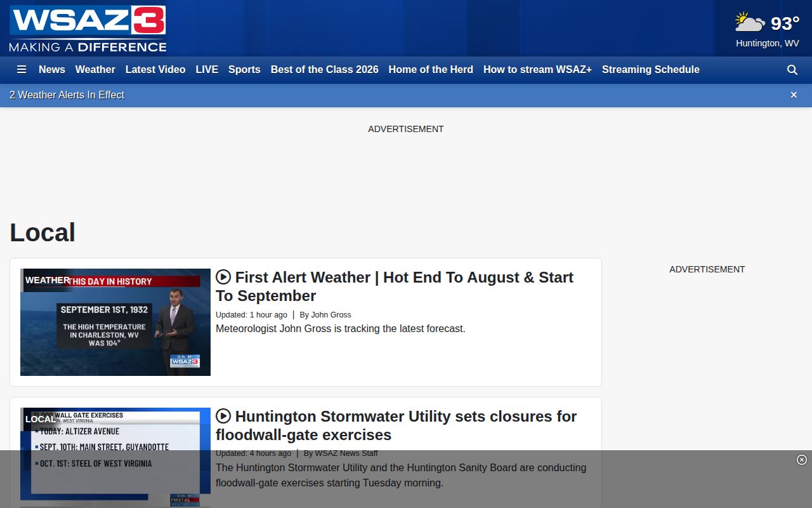Screen dimensions: 812x508
Task: Select LIVE in the navigation bar
Action: [207, 70]
